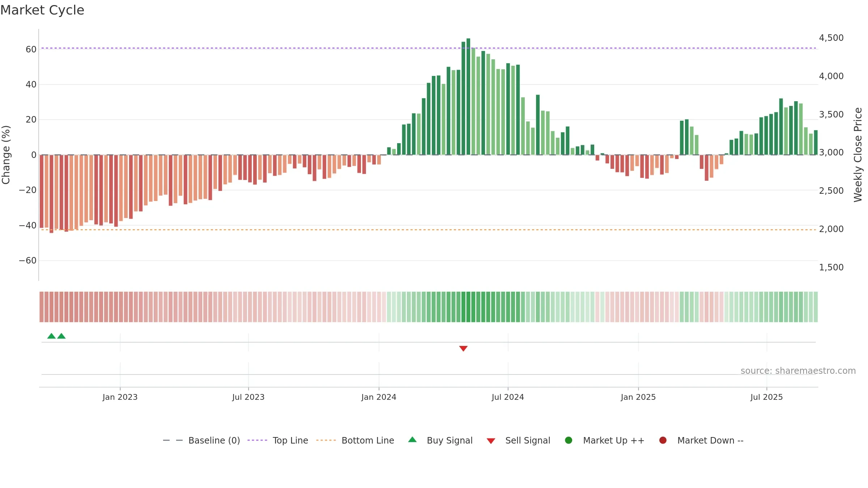The width and height of the screenshot is (868, 488).
Task: Toggle the Market Down -- legend entry
Action: coord(701,440)
